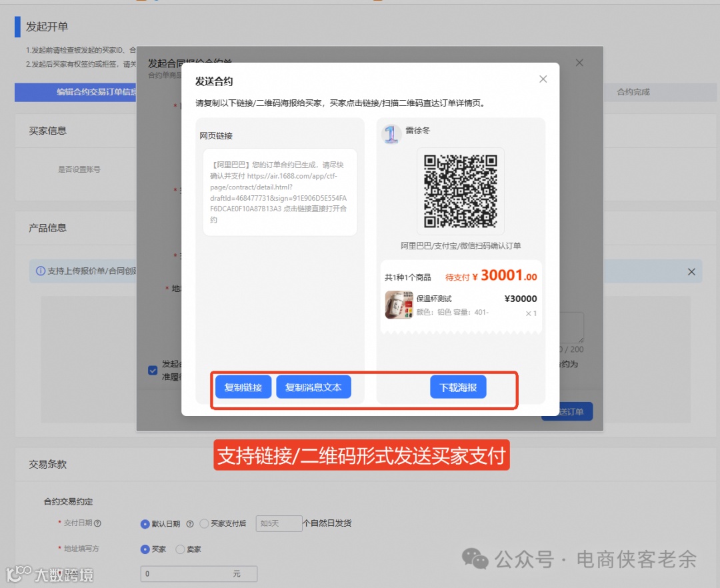
Task: Click the web link text box
Action: pyautogui.click(x=279, y=192)
